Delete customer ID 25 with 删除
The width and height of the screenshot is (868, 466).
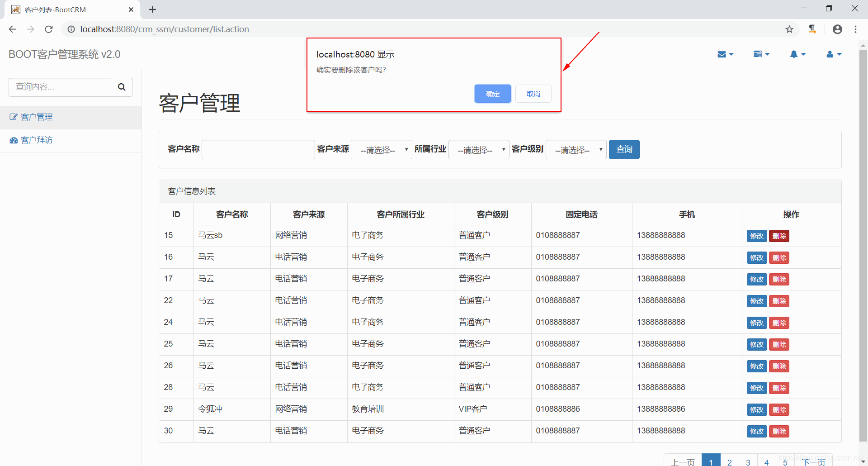pos(779,344)
